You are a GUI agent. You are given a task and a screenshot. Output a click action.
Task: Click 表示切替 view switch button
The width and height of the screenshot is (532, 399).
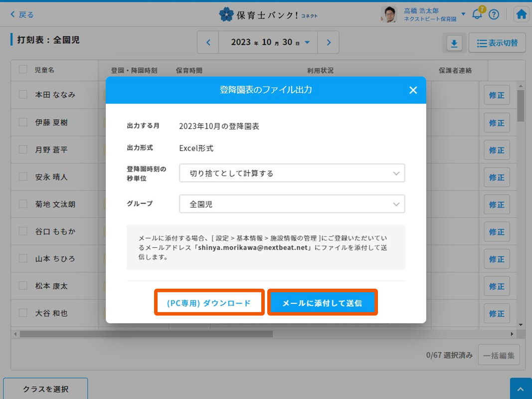[497, 43]
